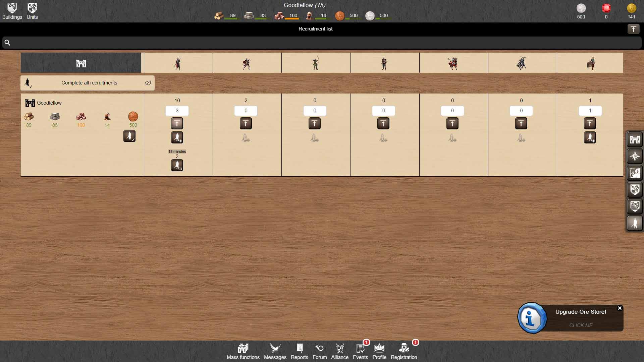644x362 pixels.
Task: Open the Goodfellow castle link
Action: tap(49, 103)
